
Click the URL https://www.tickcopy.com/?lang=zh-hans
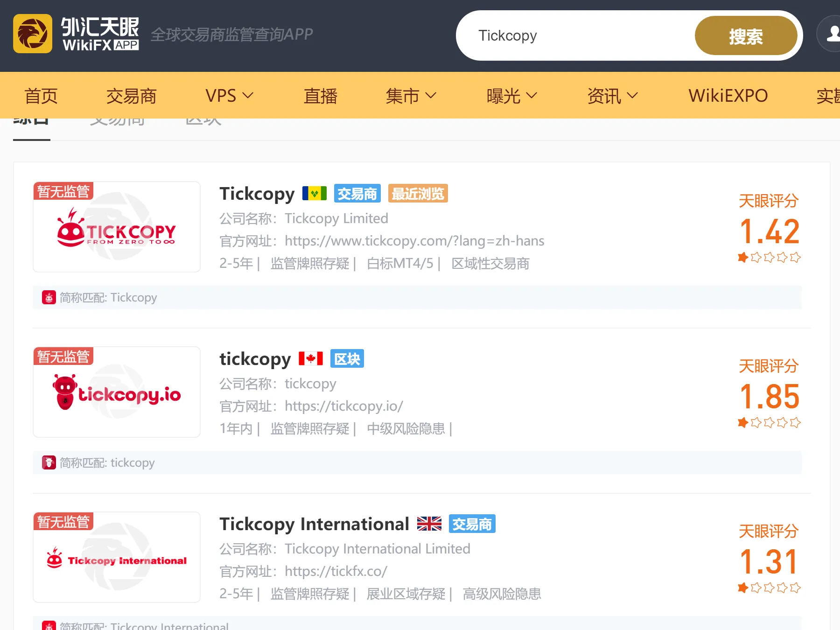(414, 241)
